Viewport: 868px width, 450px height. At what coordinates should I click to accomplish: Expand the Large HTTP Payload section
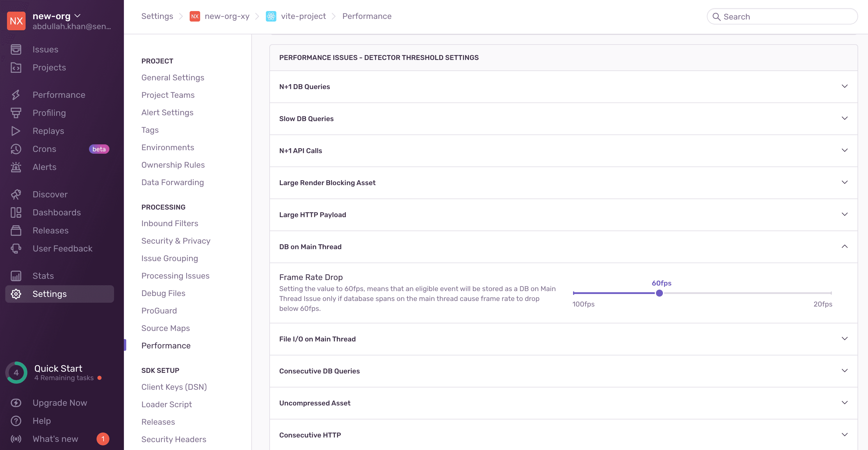tap(563, 214)
